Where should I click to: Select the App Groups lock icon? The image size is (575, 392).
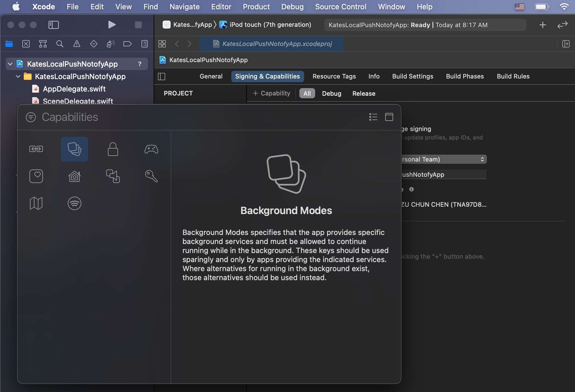[113, 149]
